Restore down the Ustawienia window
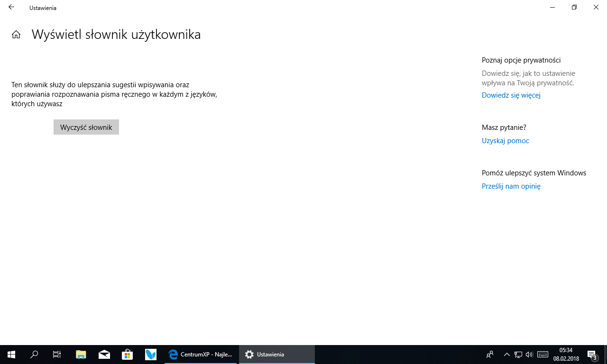Screen dimensions: 607x364 point(574,7)
